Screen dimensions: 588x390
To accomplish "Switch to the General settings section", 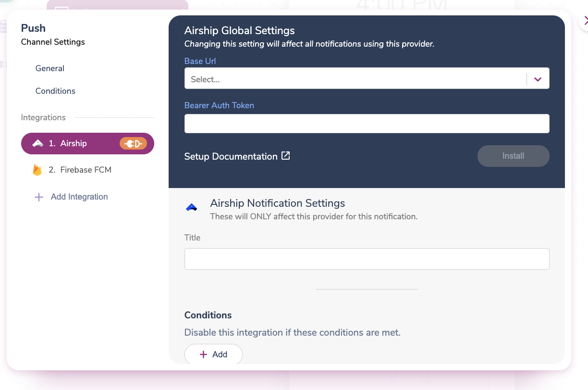I will 49,68.
